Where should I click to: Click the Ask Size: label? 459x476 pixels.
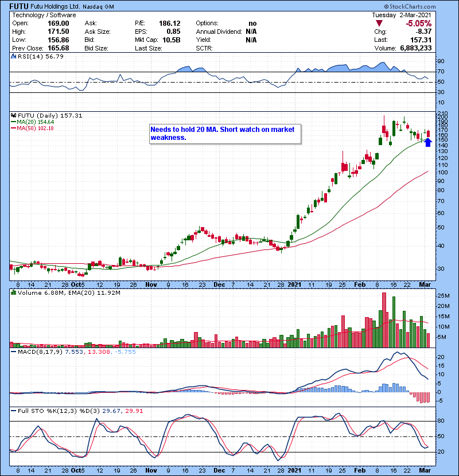(x=98, y=32)
